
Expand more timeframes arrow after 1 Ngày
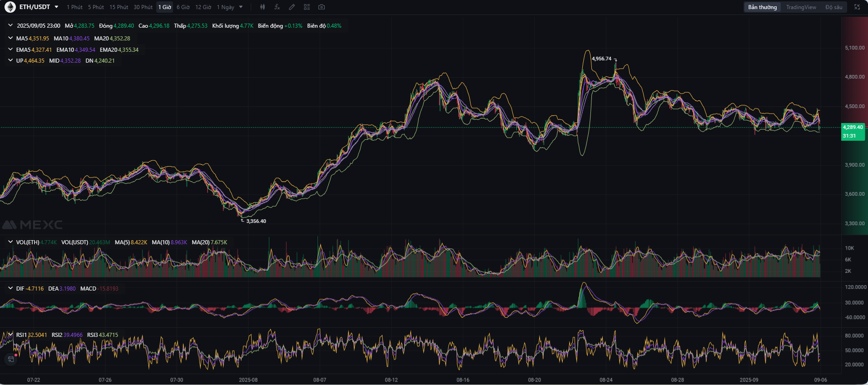click(241, 7)
